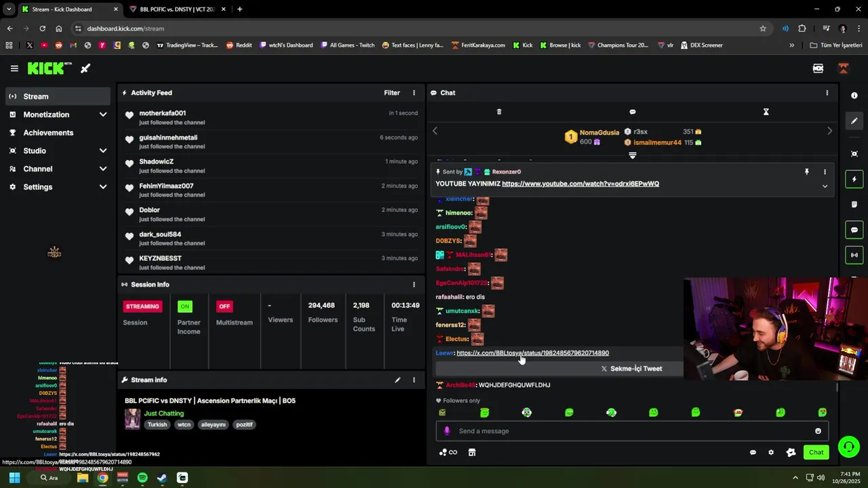The height and width of the screenshot is (488, 868).
Task: Expand pinned message with chevron
Action: pos(825,186)
